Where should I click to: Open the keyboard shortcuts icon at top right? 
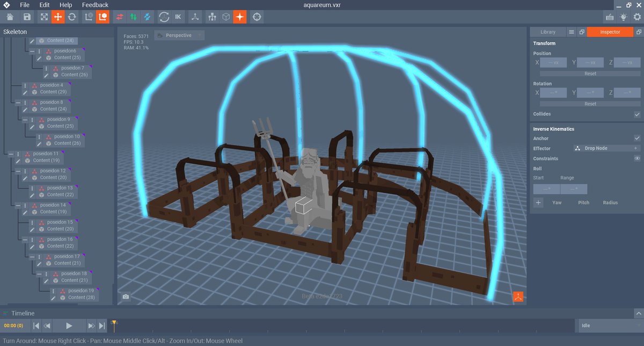point(610,17)
